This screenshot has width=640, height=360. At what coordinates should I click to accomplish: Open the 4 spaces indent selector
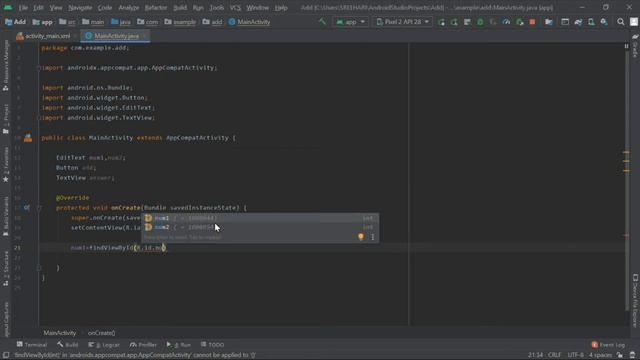click(600, 355)
